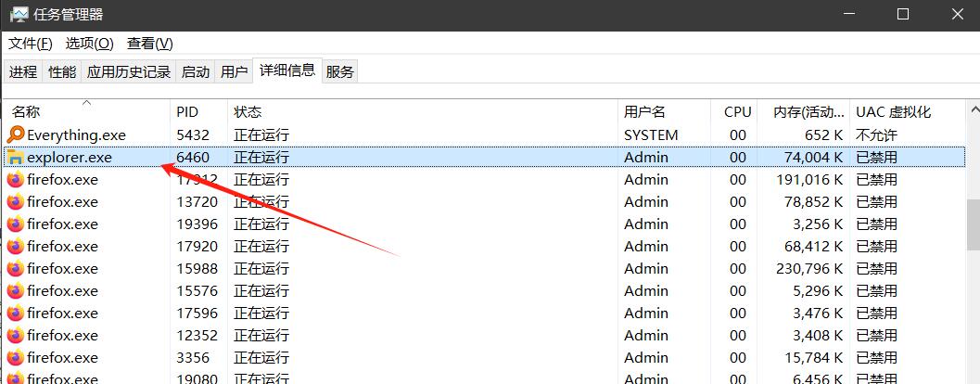Sort by the UAC 虚拟化 column header
980x384 pixels.
tap(908, 111)
